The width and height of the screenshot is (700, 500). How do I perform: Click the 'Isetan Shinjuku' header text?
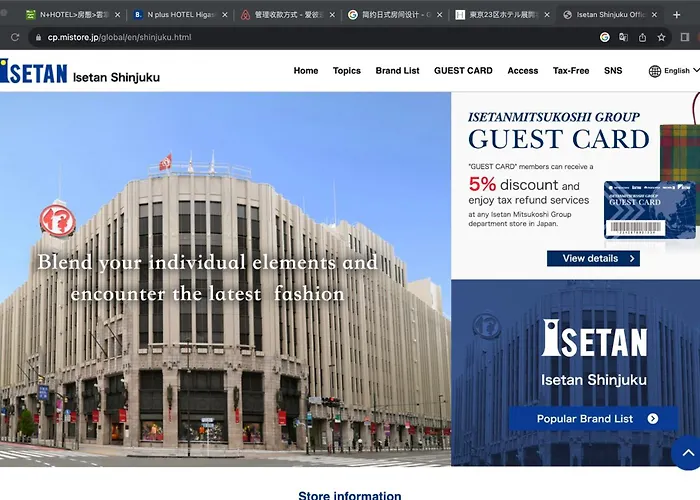(x=117, y=77)
